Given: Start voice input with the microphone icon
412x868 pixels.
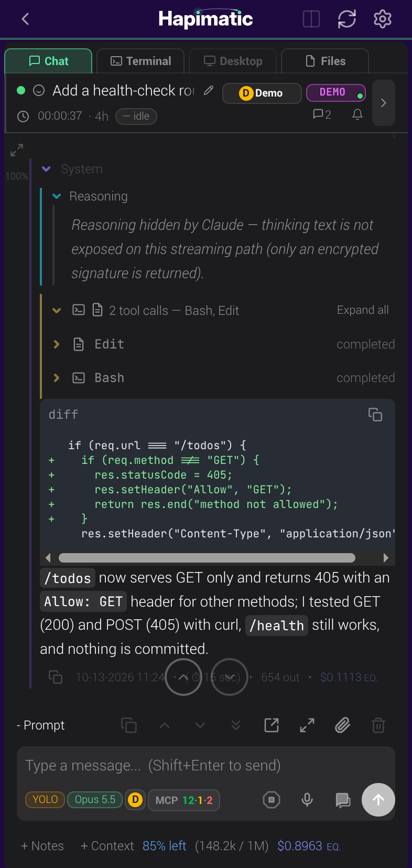Looking at the screenshot, I should pos(307,800).
